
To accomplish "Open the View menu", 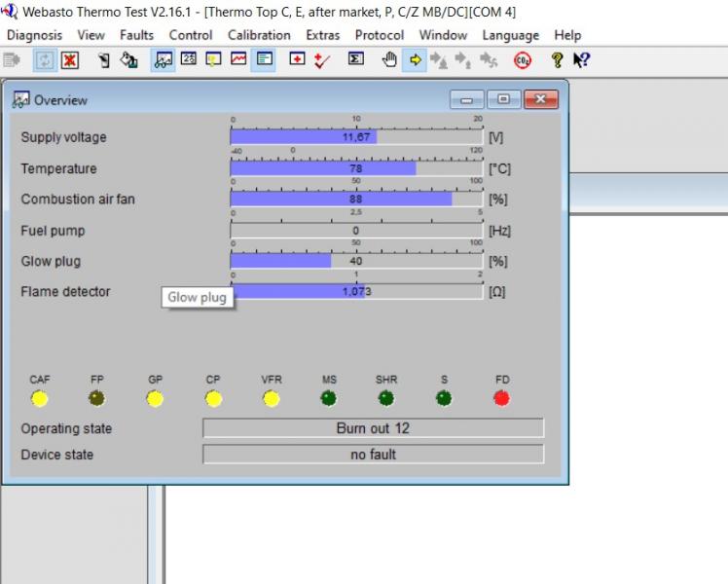I will (91, 35).
